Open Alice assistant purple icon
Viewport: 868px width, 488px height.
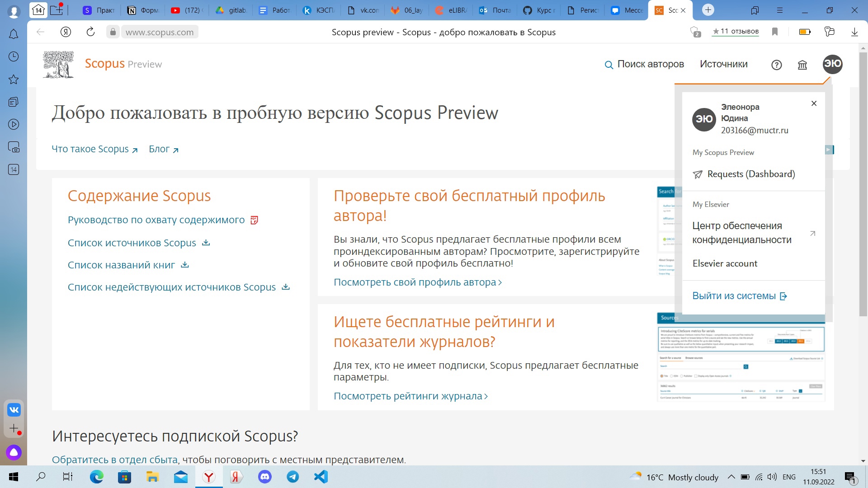14,452
